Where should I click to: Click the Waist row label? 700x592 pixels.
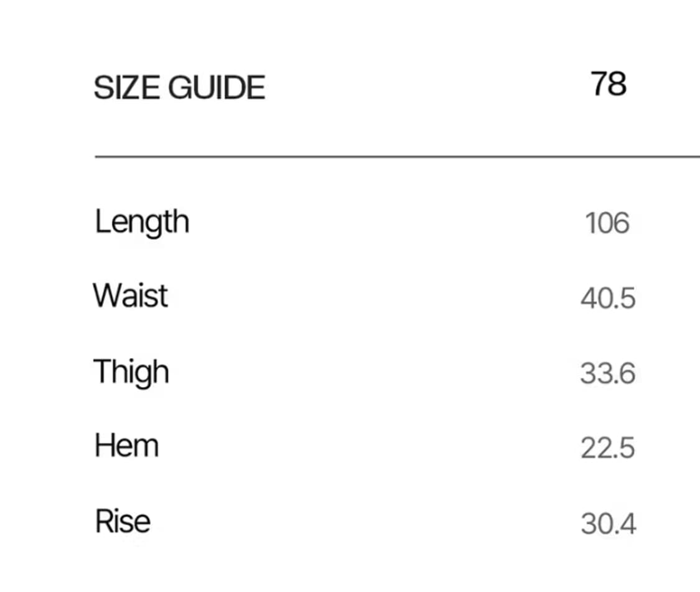(x=131, y=295)
